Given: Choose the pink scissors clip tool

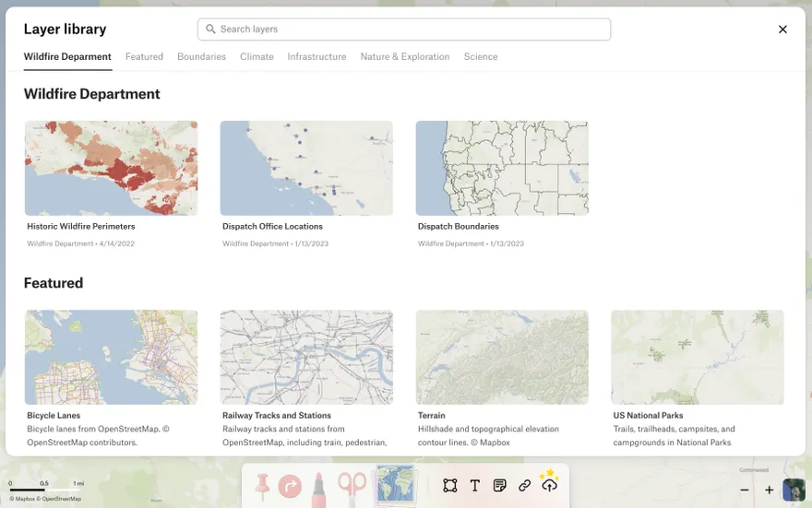Looking at the screenshot, I should [352, 488].
